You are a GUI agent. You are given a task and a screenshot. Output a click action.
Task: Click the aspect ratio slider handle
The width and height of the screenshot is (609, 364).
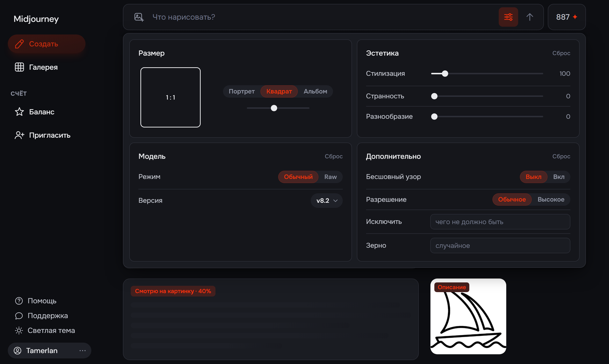pyautogui.click(x=274, y=108)
